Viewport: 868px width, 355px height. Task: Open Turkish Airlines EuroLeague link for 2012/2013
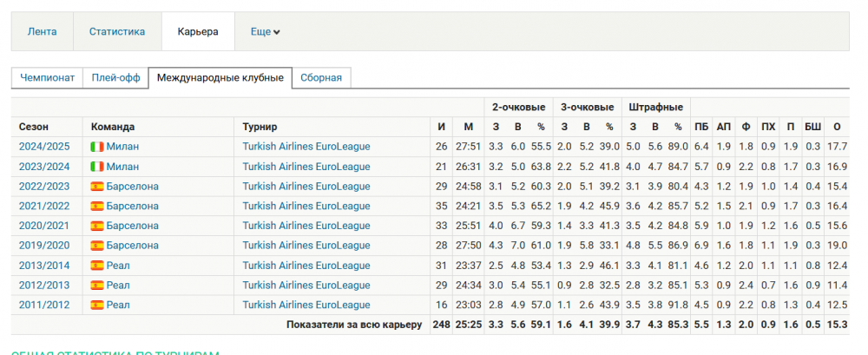coord(306,285)
